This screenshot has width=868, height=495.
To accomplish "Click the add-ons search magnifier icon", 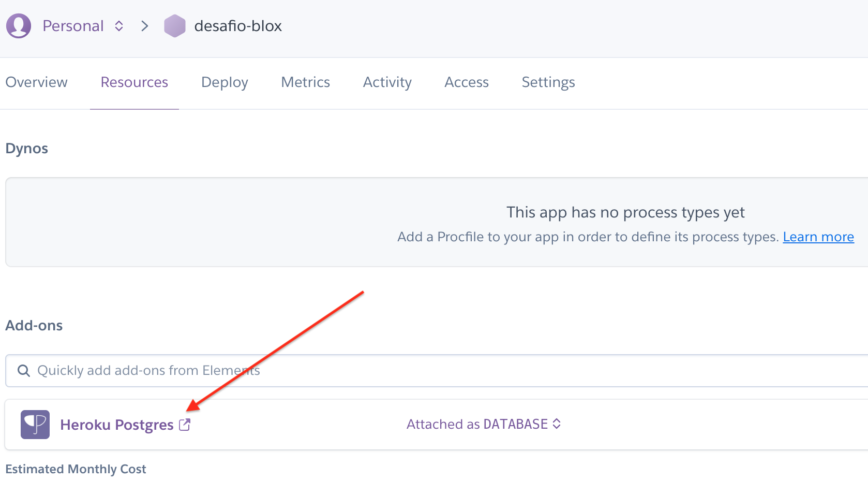I will point(24,371).
